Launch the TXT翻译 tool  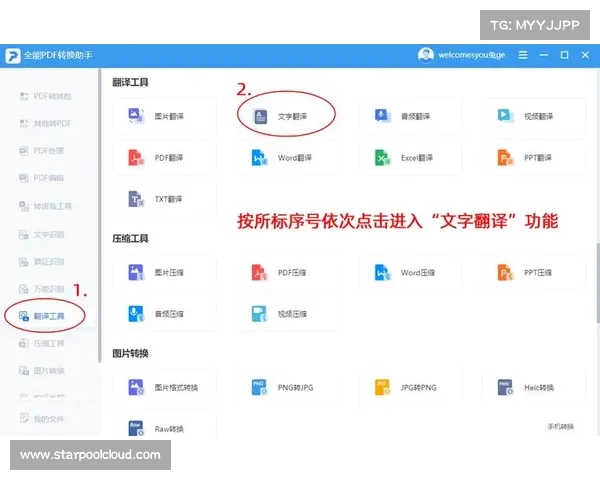165,199
